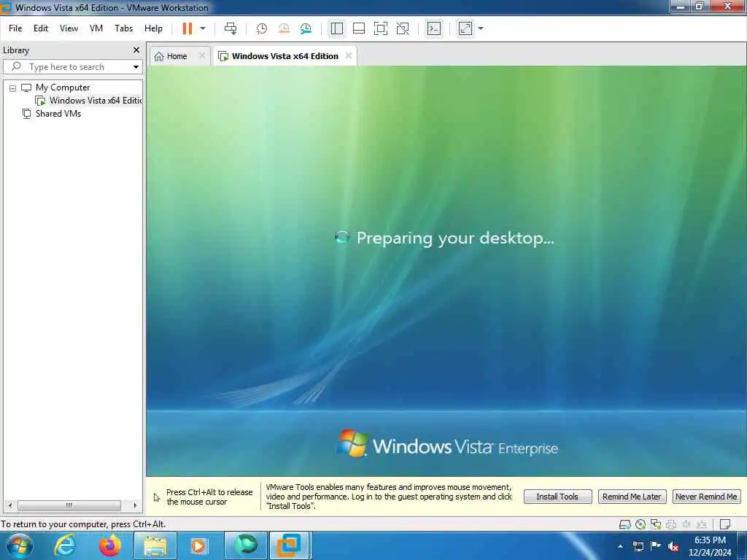The width and height of the screenshot is (747, 560).
Task: Open the File menu
Action: click(15, 28)
